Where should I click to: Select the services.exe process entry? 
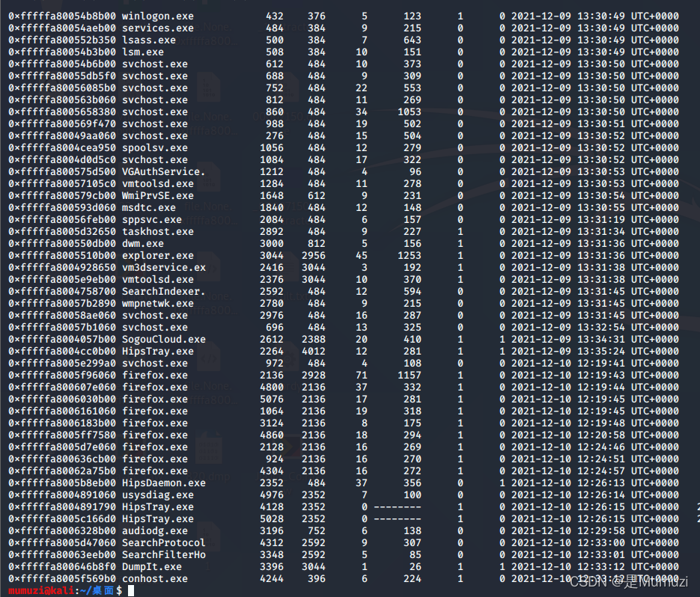coord(157,28)
